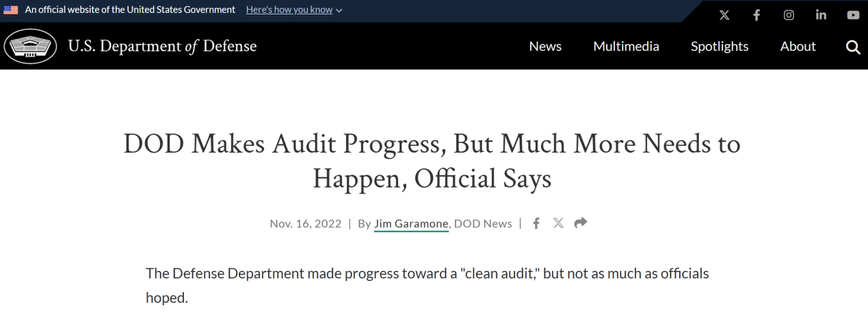Click the first article paragraph
This screenshot has height=325, width=868.
[428, 285]
